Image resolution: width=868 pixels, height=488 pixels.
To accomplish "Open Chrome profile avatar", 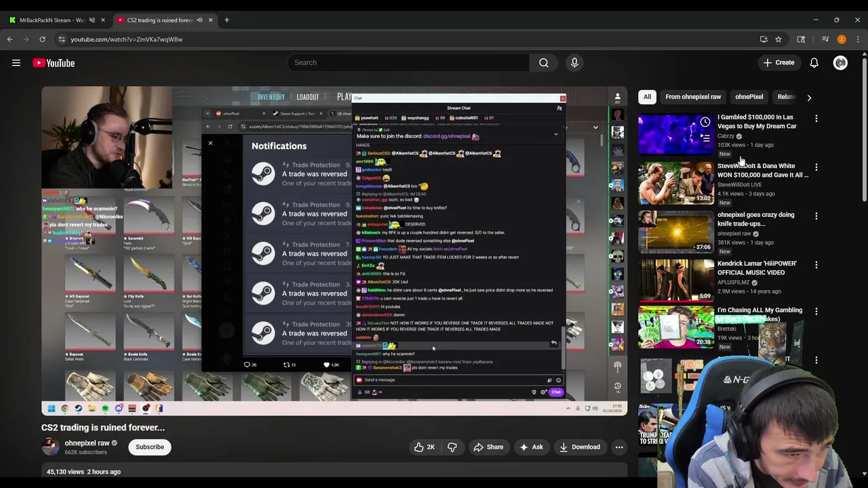I will click(842, 39).
